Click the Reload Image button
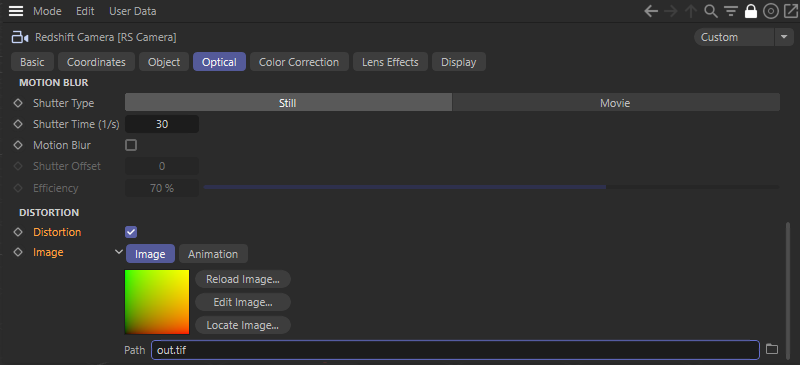 coord(243,279)
